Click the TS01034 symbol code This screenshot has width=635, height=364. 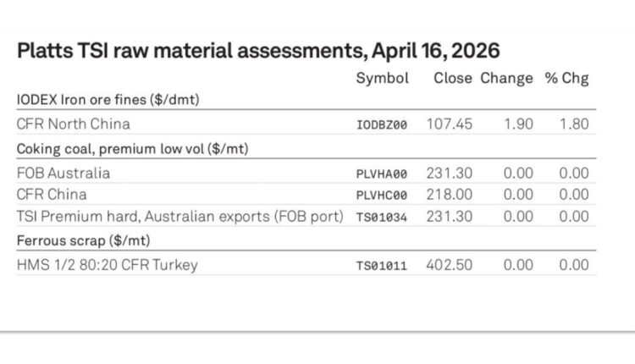tap(382, 217)
